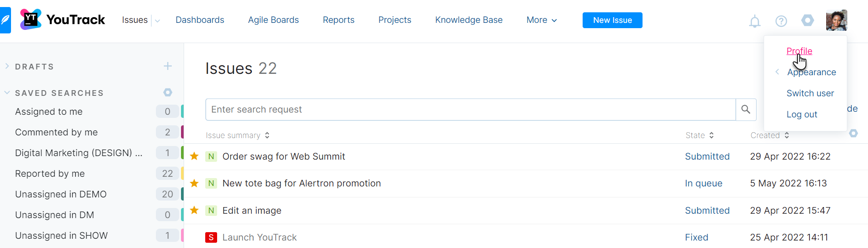Open issue list settings icon near Created
868x248 pixels.
tap(853, 133)
